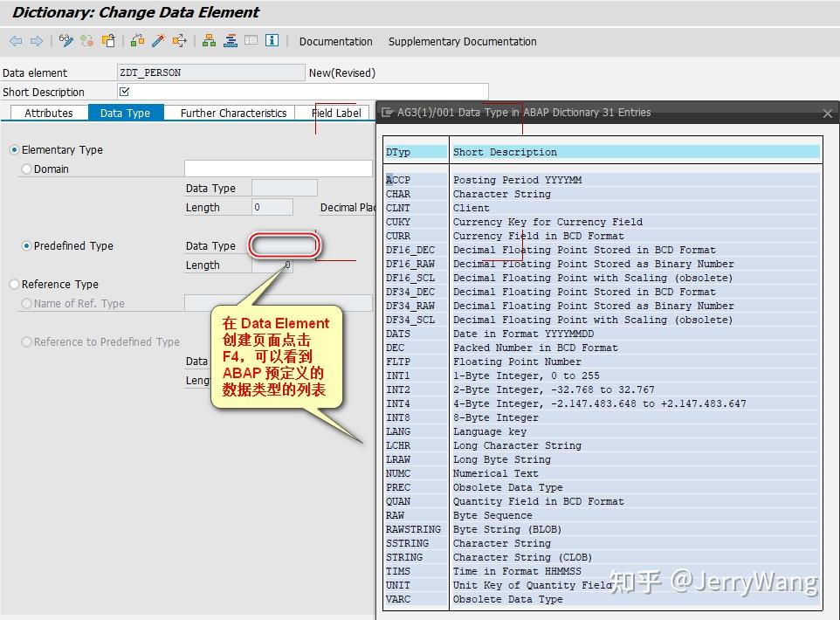Click the Where-Used List hierarchy icon
Viewport: 840px width, 620px height.
(210, 41)
